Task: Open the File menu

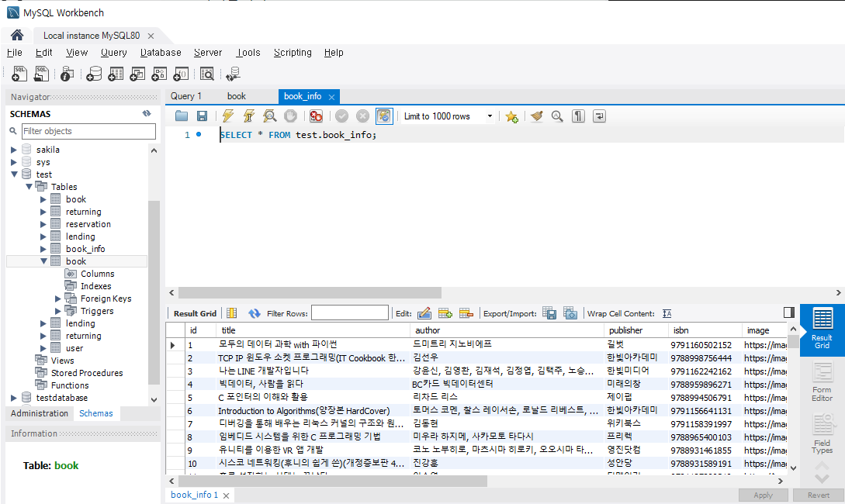Action: click(15, 52)
